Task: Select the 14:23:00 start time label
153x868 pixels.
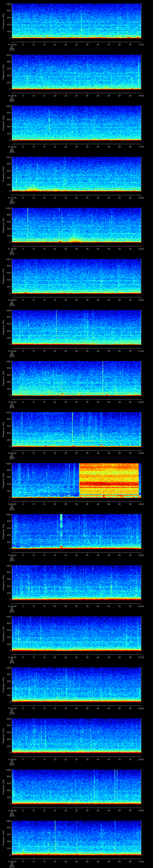Action: [x=12, y=504]
